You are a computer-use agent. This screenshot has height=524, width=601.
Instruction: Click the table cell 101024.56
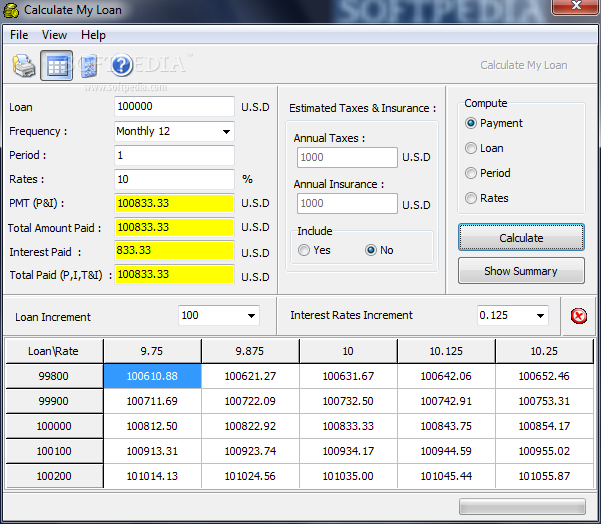tap(250, 476)
